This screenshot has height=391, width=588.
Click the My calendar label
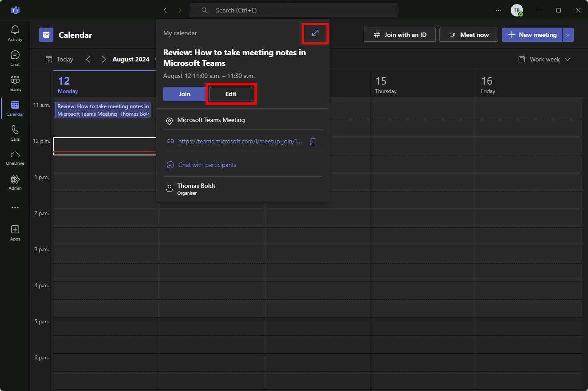(180, 33)
